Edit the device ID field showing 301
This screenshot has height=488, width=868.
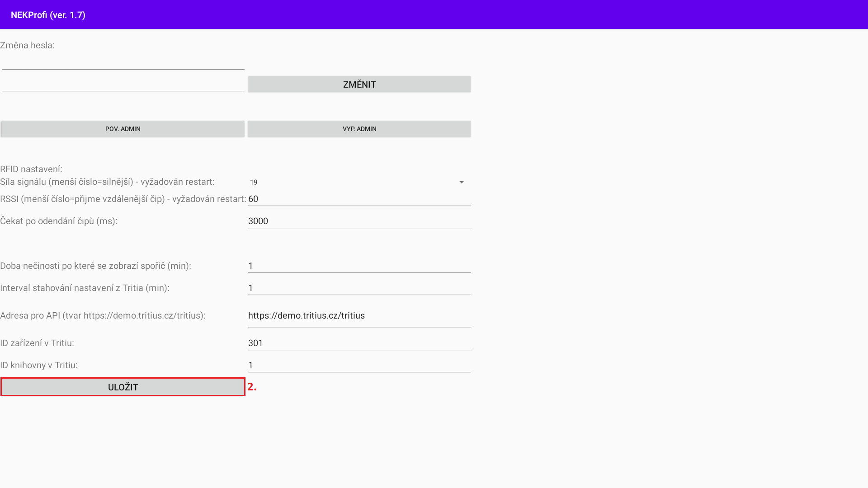(x=359, y=343)
